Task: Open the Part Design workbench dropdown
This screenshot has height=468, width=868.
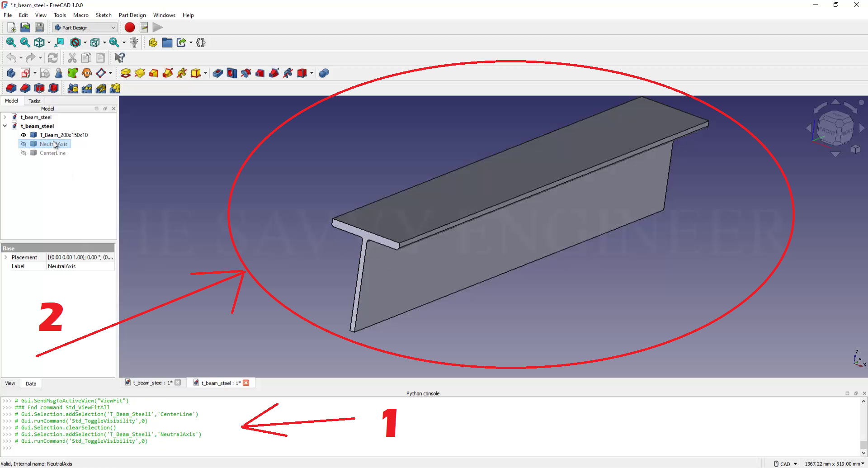Action: 85,28
